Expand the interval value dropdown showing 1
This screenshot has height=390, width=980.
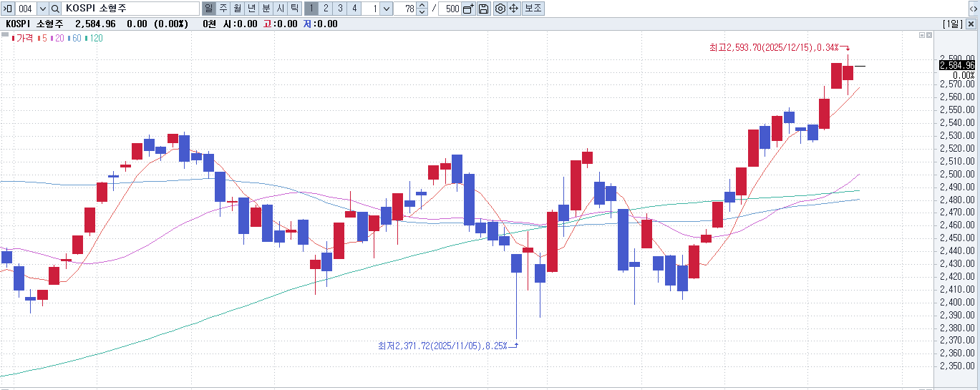387,9
